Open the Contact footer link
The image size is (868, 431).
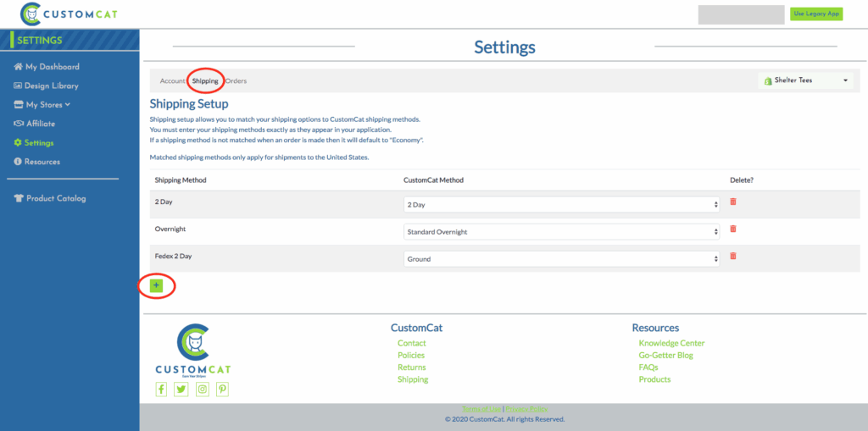[412, 343]
